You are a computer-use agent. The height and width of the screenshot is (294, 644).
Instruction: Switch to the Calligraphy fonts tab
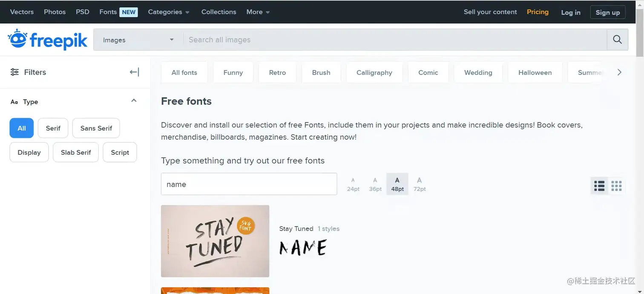coord(374,72)
